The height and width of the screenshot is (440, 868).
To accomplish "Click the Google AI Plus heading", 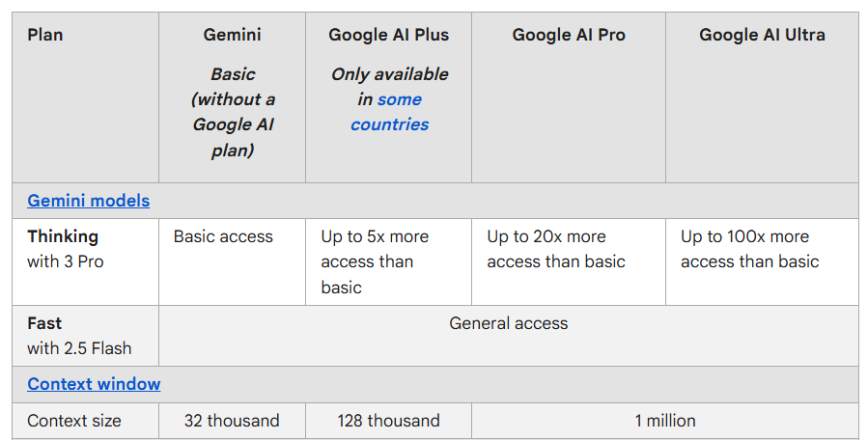I will coord(388,35).
